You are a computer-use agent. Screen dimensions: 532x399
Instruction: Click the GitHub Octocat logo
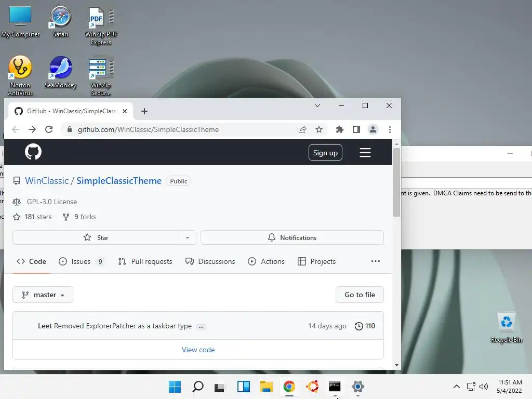pos(33,152)
